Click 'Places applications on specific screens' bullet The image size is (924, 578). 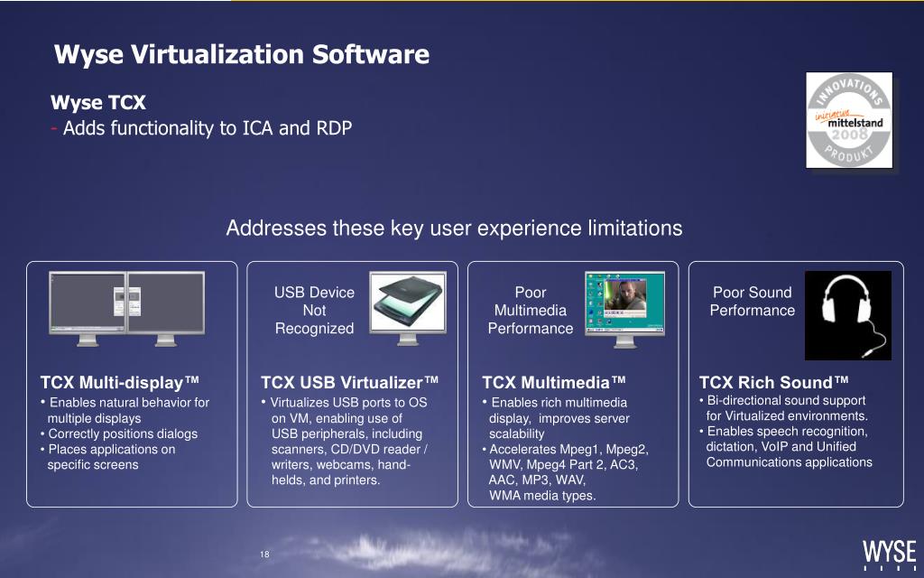click(x=108, y=457)
